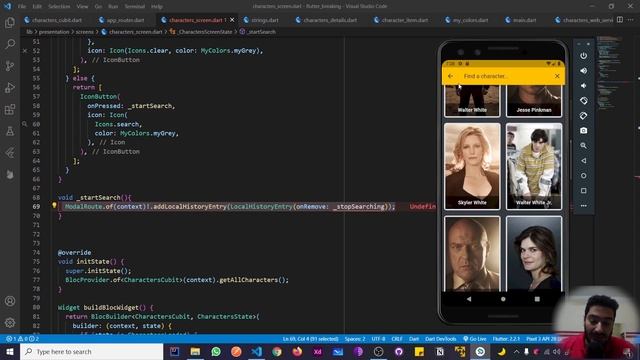Rotate the emulator right

point(584,116)
